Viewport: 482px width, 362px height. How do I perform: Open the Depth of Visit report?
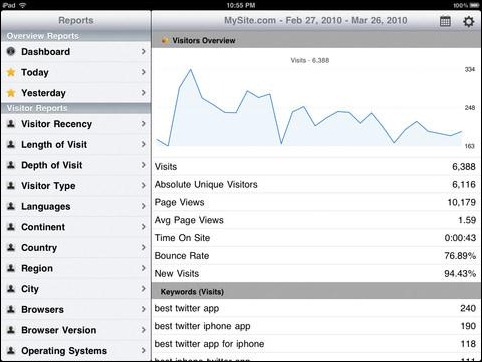76,165
